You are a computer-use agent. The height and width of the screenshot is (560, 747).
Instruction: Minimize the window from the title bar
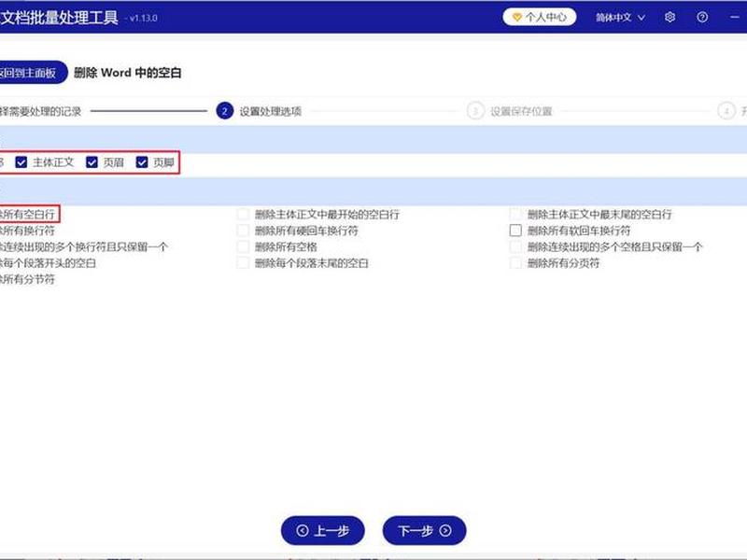(x=734, y=17)
